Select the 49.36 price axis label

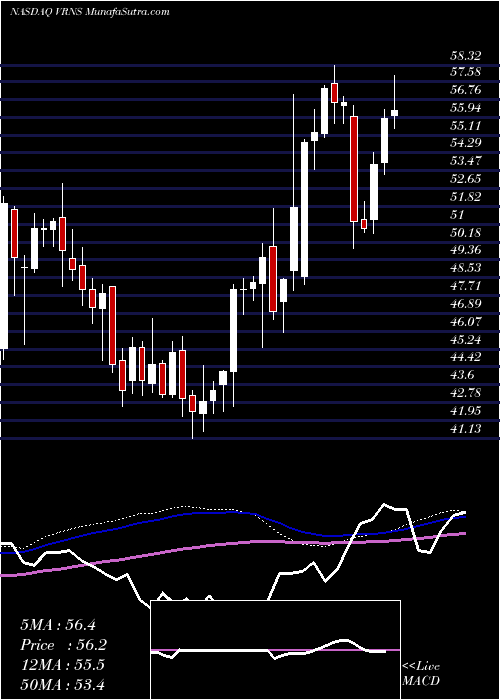(x=465, y=250)
